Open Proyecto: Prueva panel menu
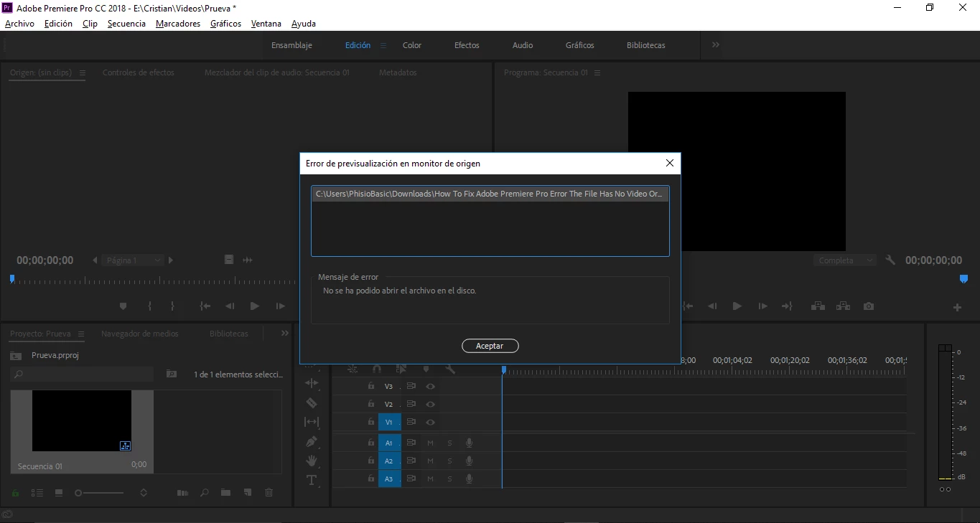Image resolution: width=980 pixels, height=523 pixels. pyautogui.click(x=81, y=334)
